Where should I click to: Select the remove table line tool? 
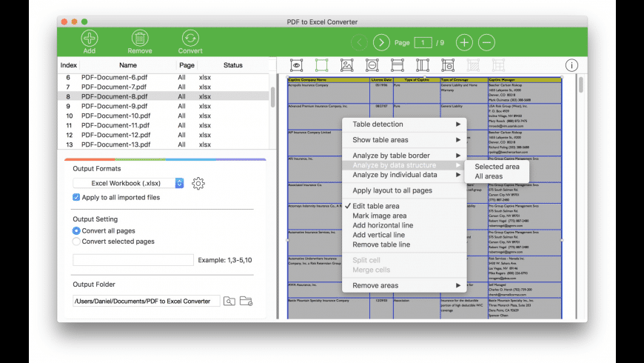[x=448, y=65]
